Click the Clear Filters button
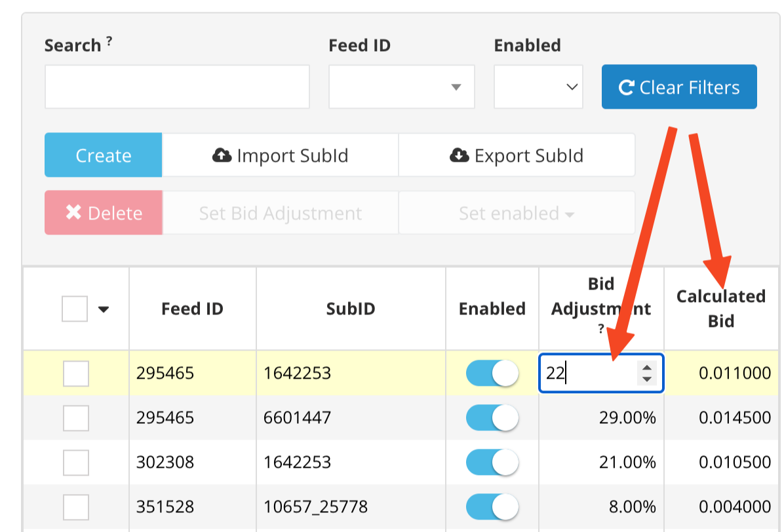Screen dimensions: 784x532 pos(679,87)
